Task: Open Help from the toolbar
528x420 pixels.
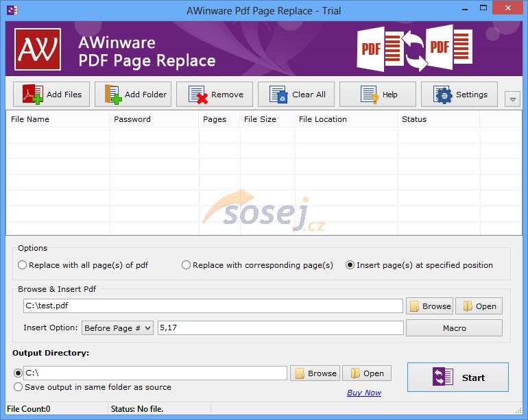Action: (378, 95)
